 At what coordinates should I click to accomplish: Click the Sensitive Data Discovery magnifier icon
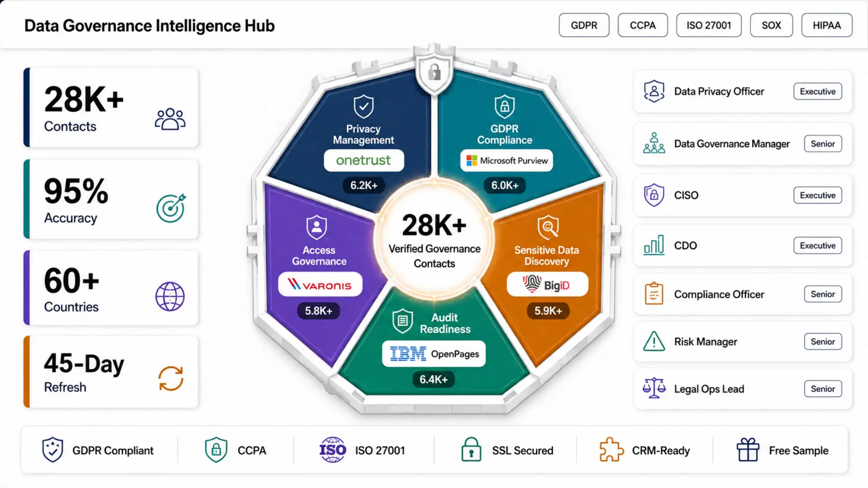548,227
